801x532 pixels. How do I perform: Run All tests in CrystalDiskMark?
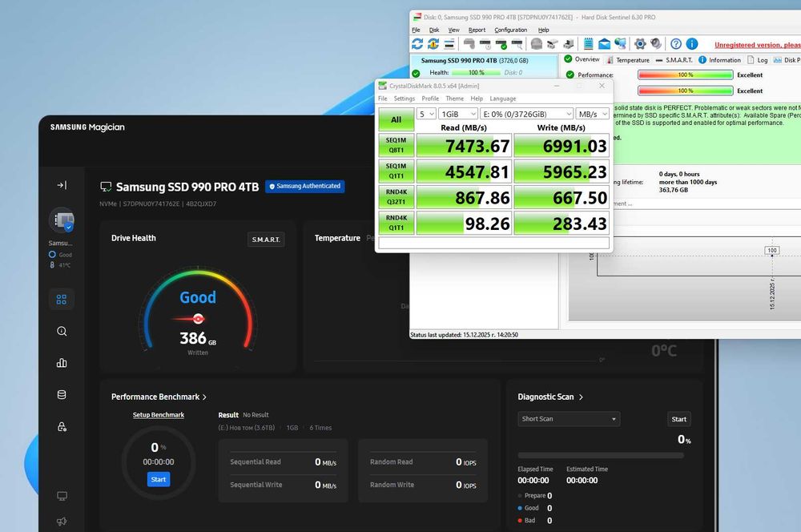396,119
